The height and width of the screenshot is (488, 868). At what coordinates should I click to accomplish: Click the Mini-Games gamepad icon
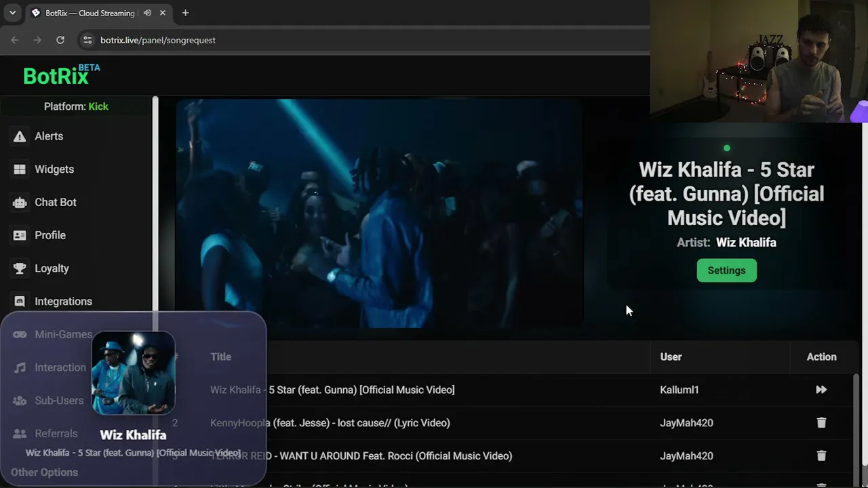[x=20, y=334]
